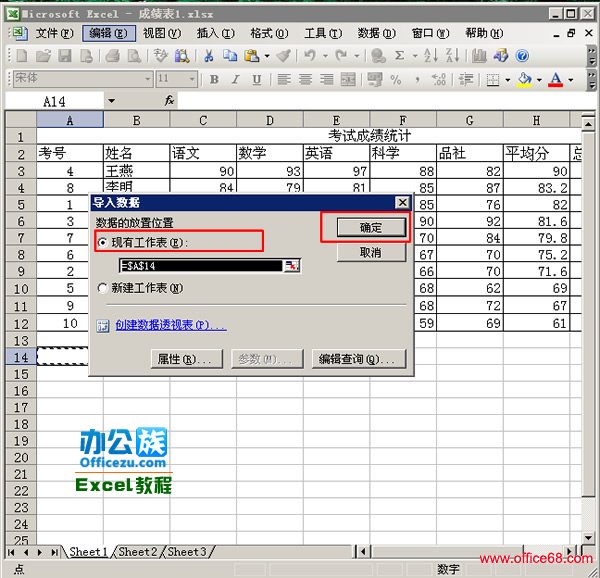Click the Borders icon
Image resolution: width=600 pixels, height=578 pixels.
click(x=492, y=80)
